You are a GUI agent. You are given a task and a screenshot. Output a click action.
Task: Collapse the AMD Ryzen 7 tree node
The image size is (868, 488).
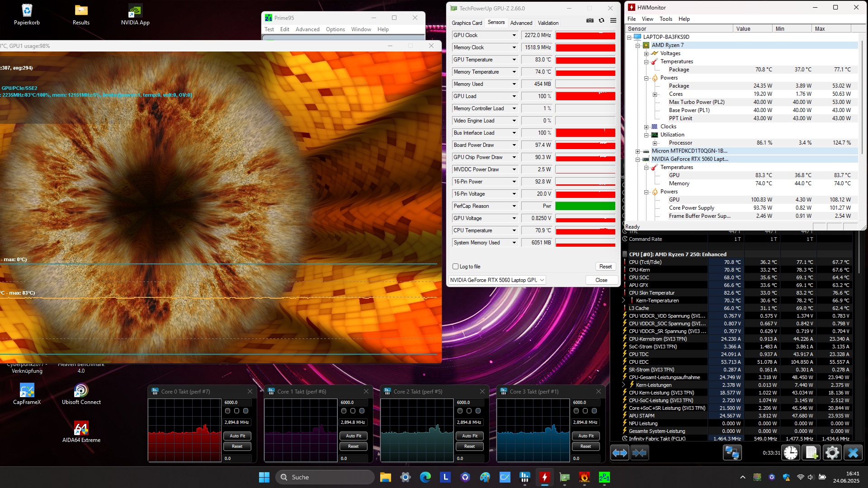coord(637,45)
